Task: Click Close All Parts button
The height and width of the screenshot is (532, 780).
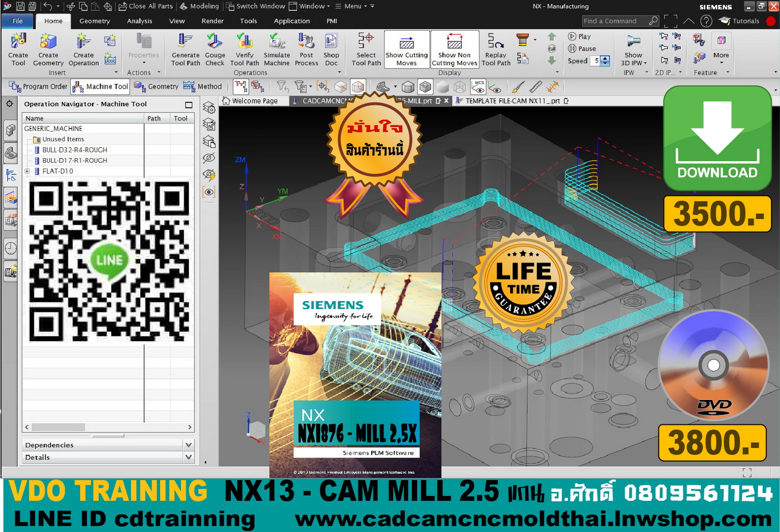Action: coord(146,6)
